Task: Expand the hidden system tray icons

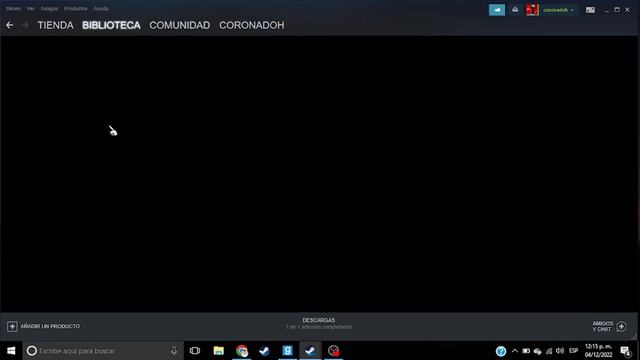Action: click(x=515, y=351)
